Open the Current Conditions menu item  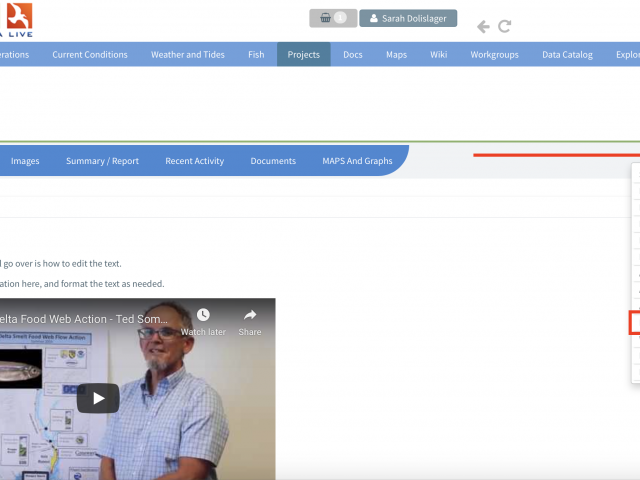(90, 55)
